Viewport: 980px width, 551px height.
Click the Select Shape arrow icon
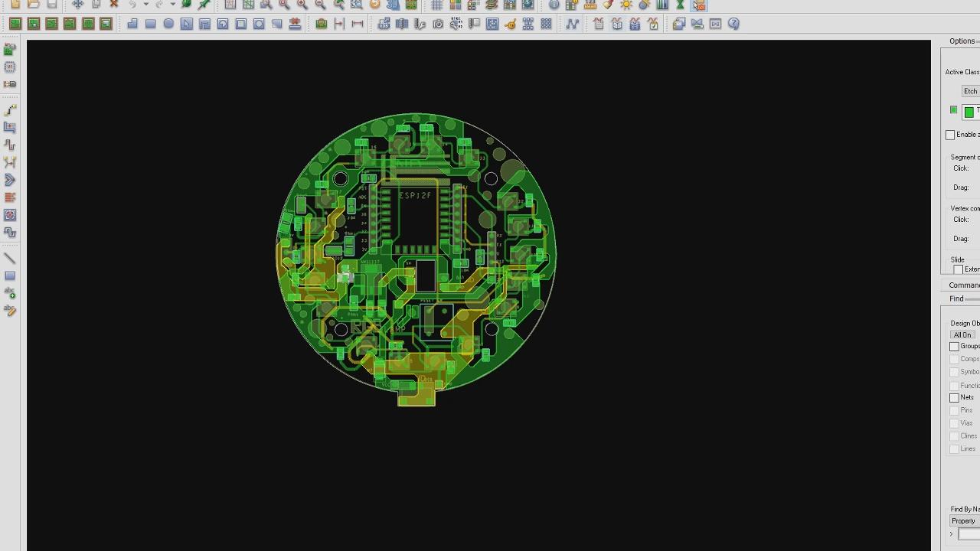[x=187, y=24]
